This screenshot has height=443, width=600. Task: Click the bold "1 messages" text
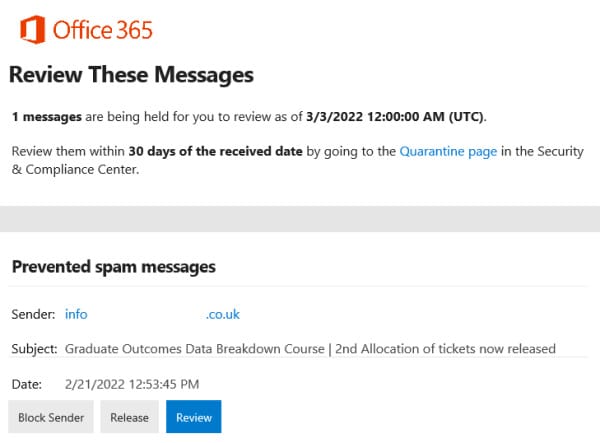(46, 117)
